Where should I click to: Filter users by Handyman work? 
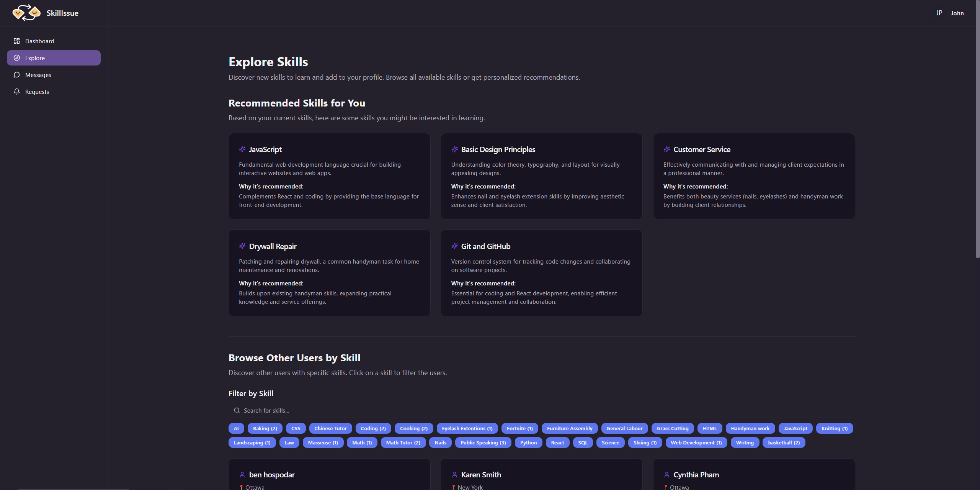point(750,428)
